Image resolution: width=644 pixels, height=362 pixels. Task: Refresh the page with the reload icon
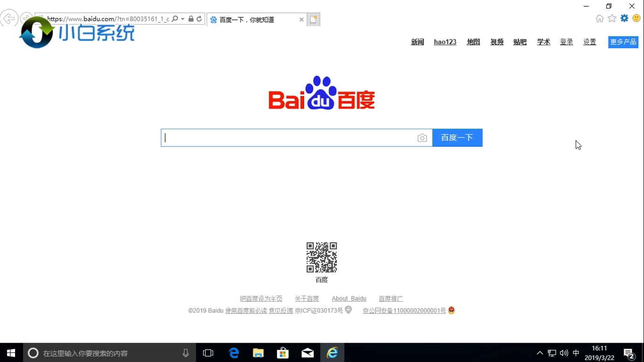[199, 19]
